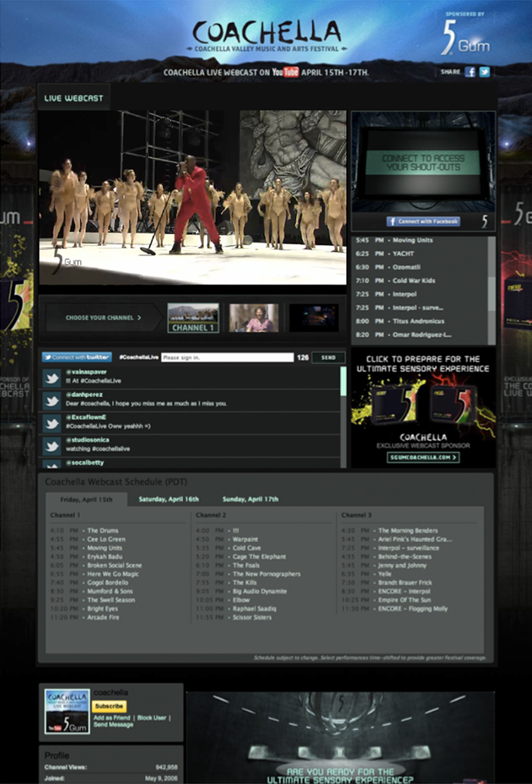Image resolution: width=532 pixels, height=784 pixels.
Task: Click Add as Friend link
Action: 112,718
